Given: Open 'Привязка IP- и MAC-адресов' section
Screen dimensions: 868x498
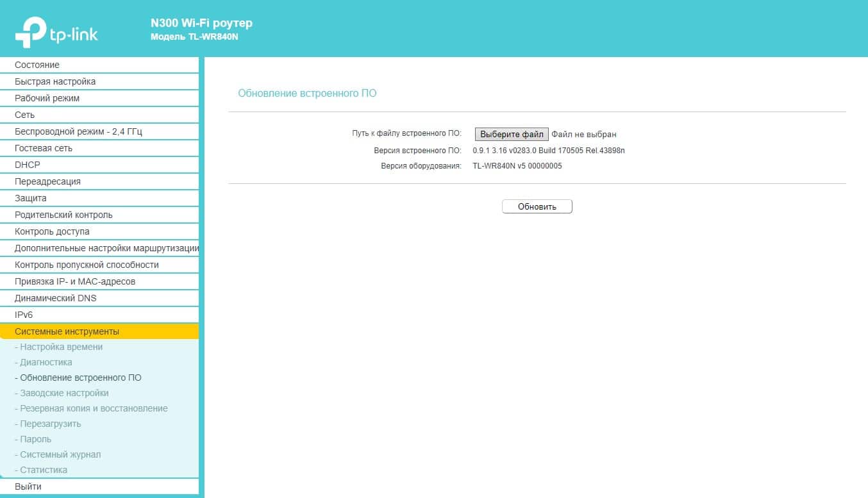Looking at the screenshot, I should pyautogui.click(x=75, y=281).
